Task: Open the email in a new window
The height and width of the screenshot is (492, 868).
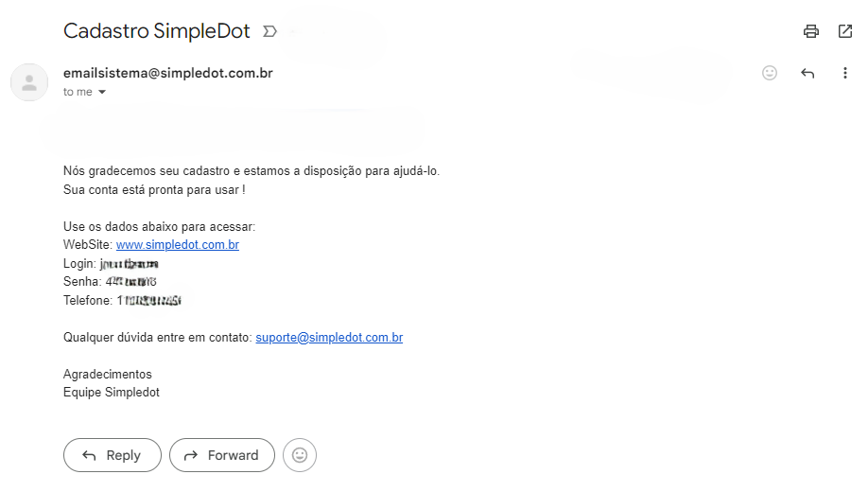Action: [844, 31]
